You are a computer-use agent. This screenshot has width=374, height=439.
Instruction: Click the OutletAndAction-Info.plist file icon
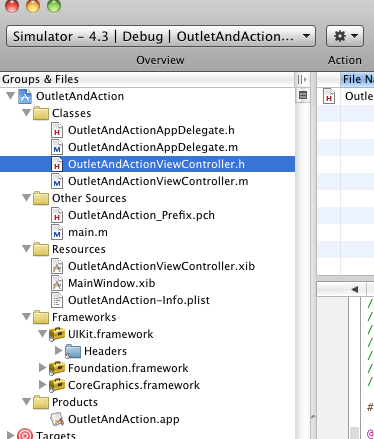[x=57, y=300]
